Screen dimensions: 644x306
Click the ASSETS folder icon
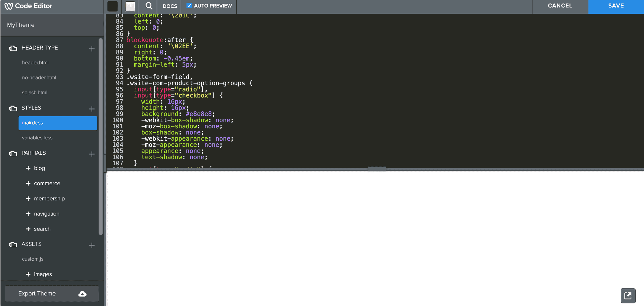tap(13, 245)
